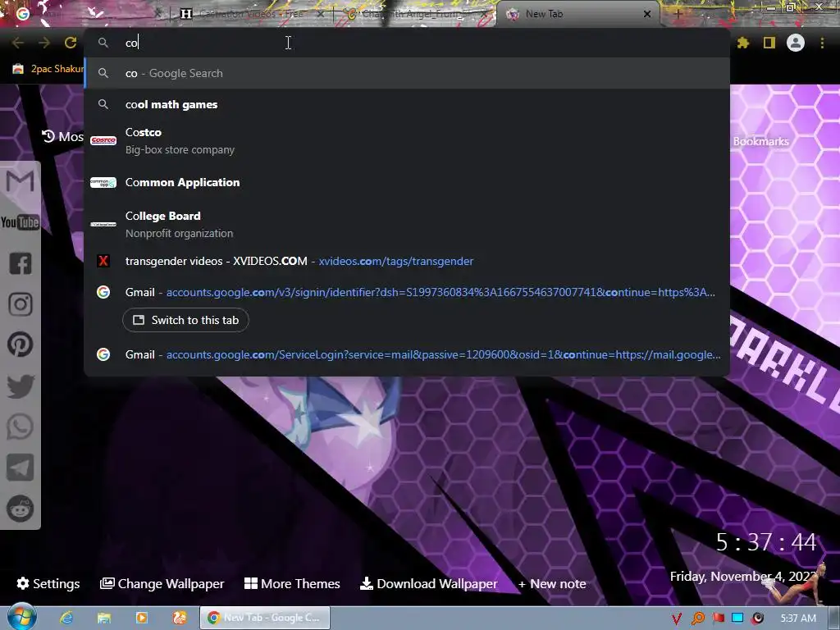Screen dimensions: 840x630
Task: Open Gmail icon in sidebar
Action: [20, 181]
